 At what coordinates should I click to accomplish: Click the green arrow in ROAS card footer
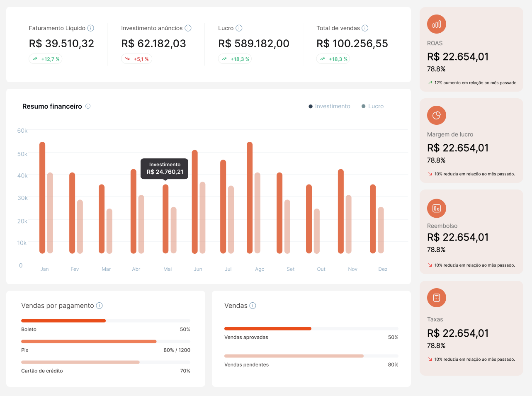[430, 83]
